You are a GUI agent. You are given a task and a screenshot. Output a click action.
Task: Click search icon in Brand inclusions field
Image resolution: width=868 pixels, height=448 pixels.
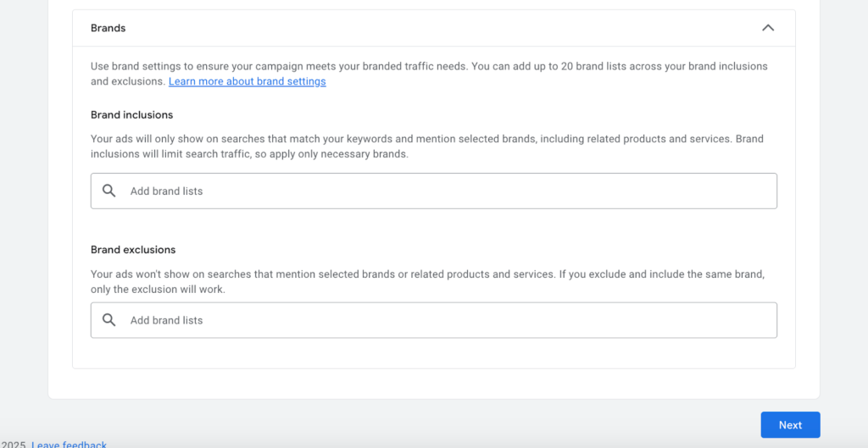click(109, 191)
